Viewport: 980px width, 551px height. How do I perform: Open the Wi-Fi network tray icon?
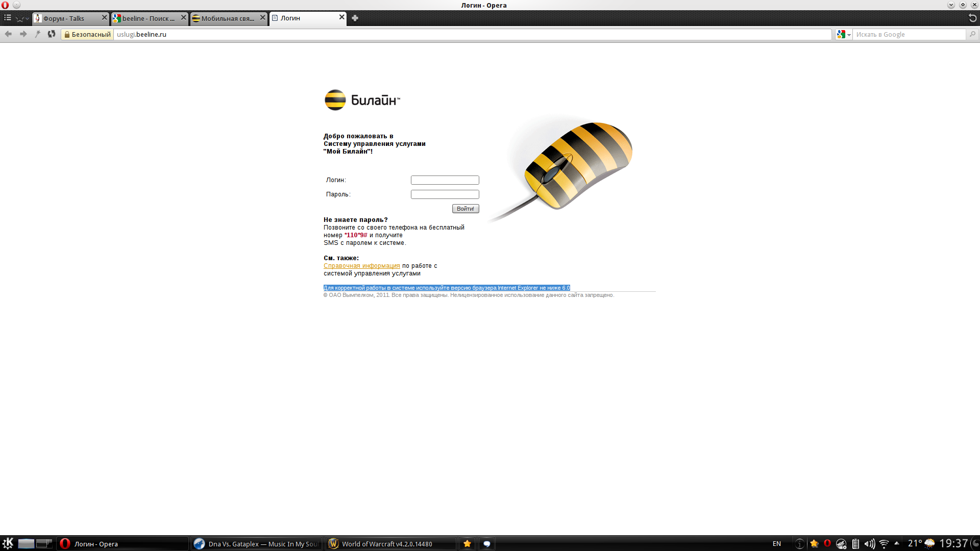coord(884,544)
